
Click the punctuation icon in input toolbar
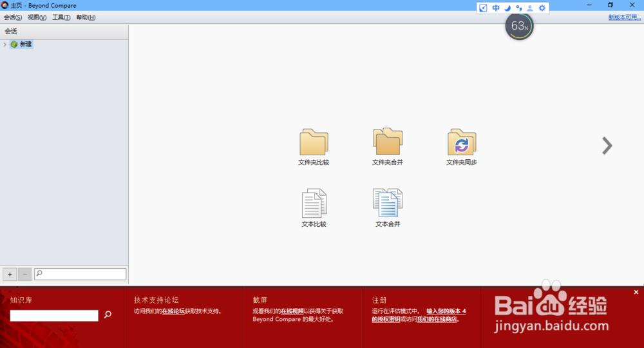[519, 8]
